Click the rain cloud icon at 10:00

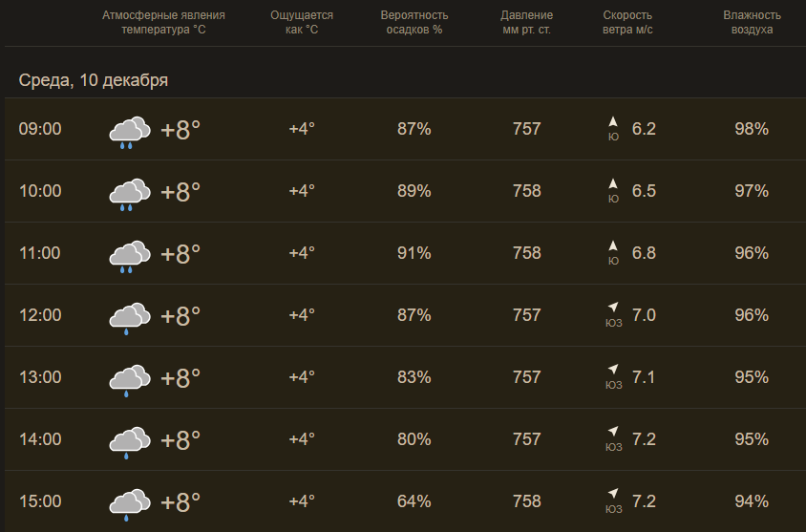(x=130, y=194)
